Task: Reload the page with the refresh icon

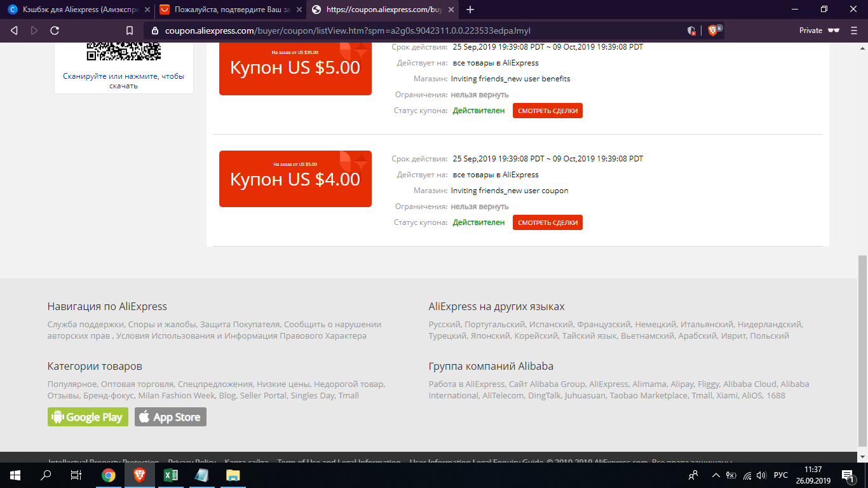Action: 55,30
